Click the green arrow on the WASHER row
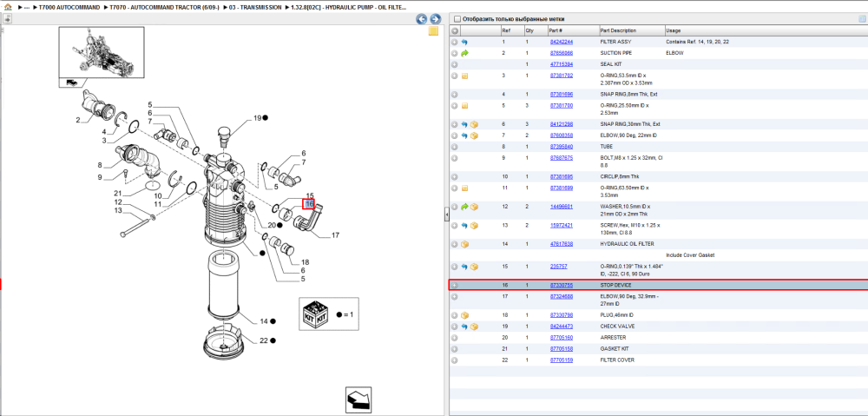The image size is (868, 416). click(x=464, y=208)
